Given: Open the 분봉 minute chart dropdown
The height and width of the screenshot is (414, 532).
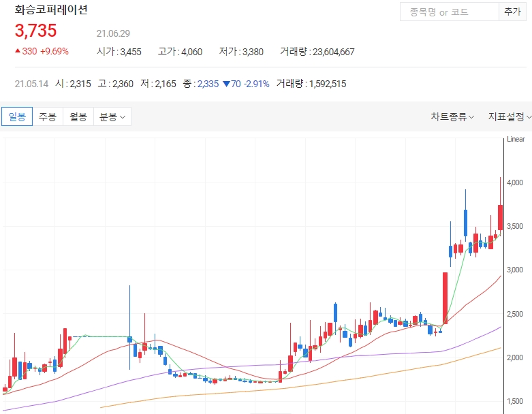Looking at the screenshot, I should pos(112,116).
